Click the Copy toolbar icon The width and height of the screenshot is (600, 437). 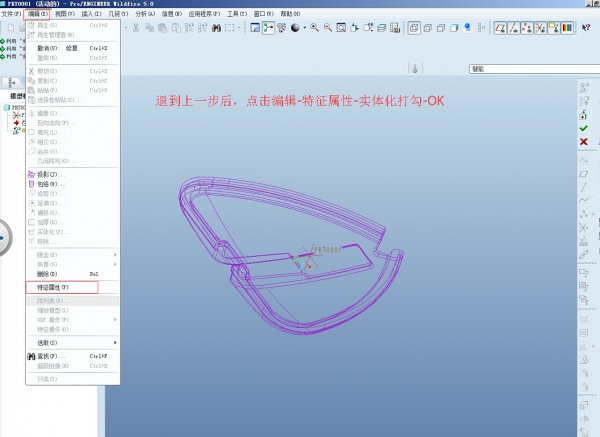[x=149, y=28]
